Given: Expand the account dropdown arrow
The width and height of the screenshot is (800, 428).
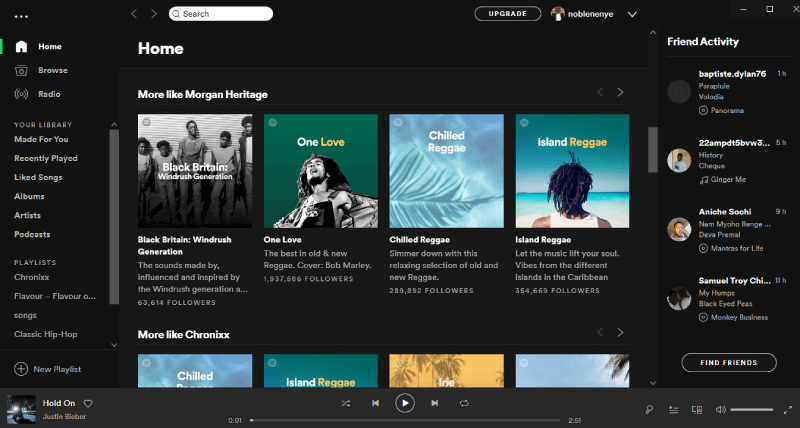Looking at the screenshot, I should tap(632, 14).
